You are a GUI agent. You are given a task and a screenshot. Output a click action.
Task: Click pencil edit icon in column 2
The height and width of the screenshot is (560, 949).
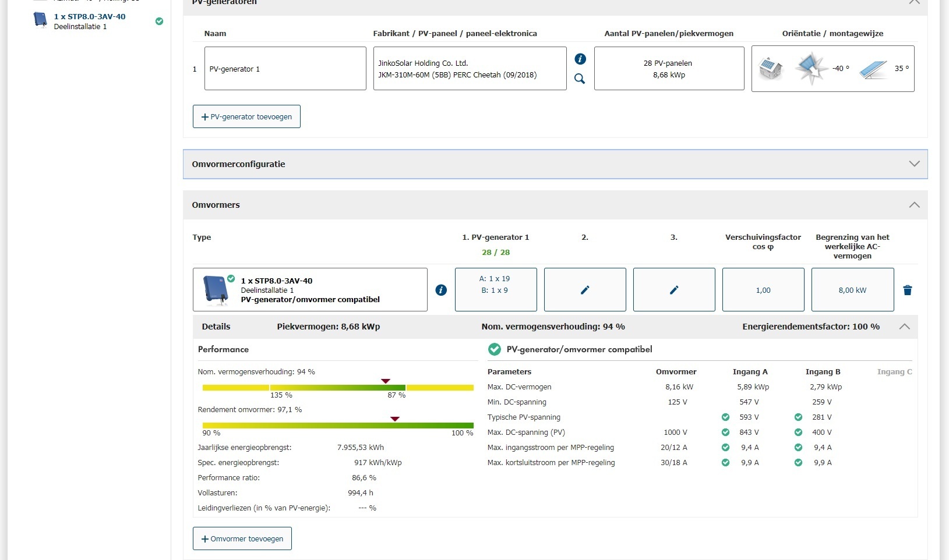click(x=585, y=290)
